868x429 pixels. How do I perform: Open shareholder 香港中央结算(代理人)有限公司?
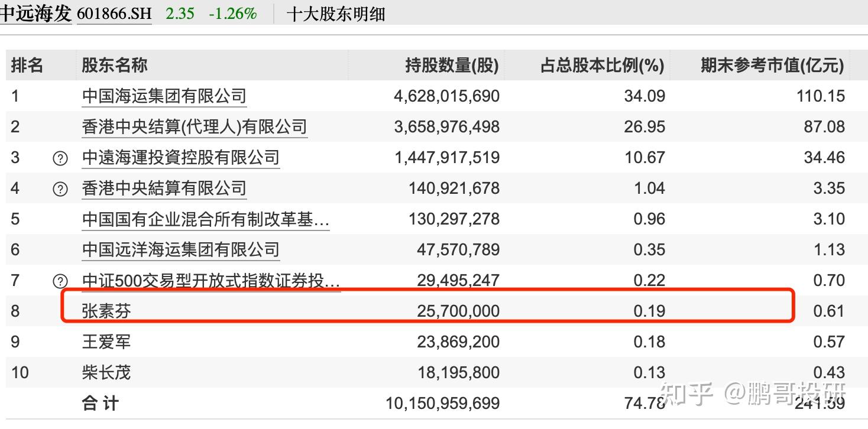tap(195, 127)
